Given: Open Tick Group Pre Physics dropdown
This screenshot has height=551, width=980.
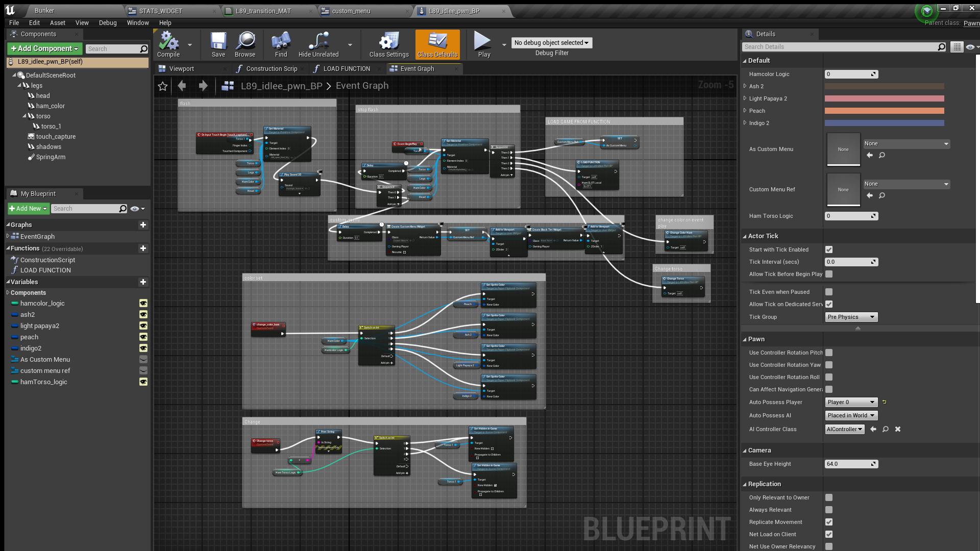Looking at the screenshot, I should (851, 317).
